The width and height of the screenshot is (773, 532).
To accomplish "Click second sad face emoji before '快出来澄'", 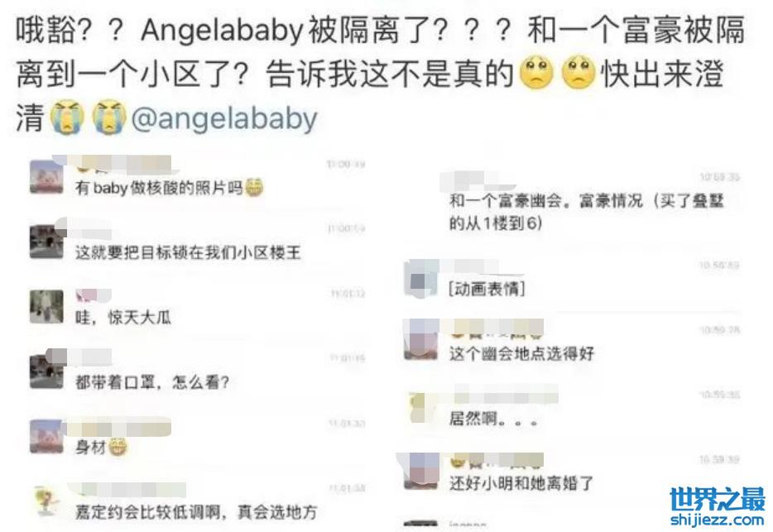I will coord(579,73).
